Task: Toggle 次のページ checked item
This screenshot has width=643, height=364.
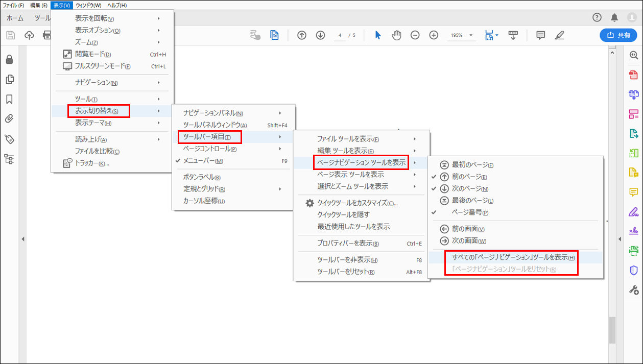Action: 515,189
